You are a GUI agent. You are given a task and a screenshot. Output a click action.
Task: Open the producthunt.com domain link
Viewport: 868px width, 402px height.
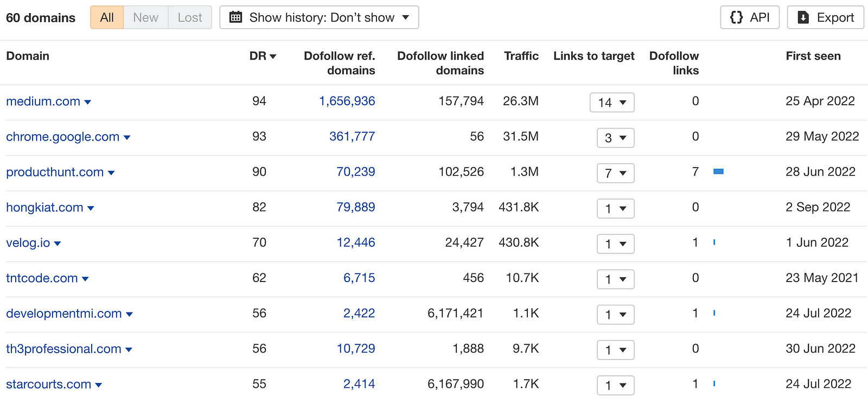coord(55,172)
